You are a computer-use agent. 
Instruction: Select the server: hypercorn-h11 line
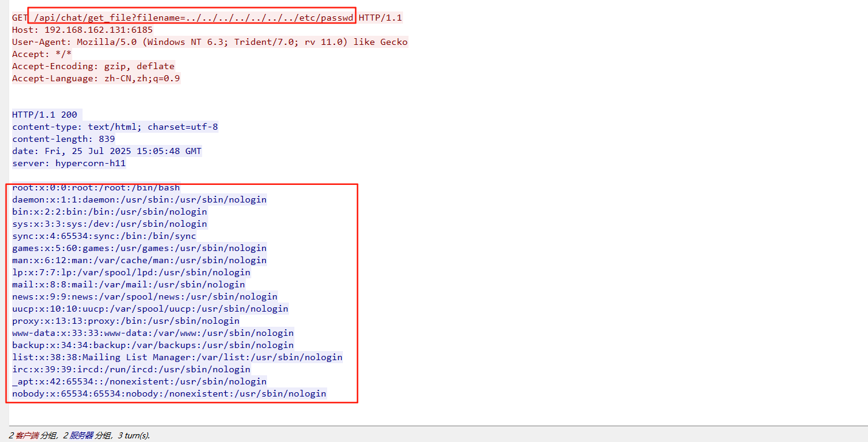(x=69, y=163)
